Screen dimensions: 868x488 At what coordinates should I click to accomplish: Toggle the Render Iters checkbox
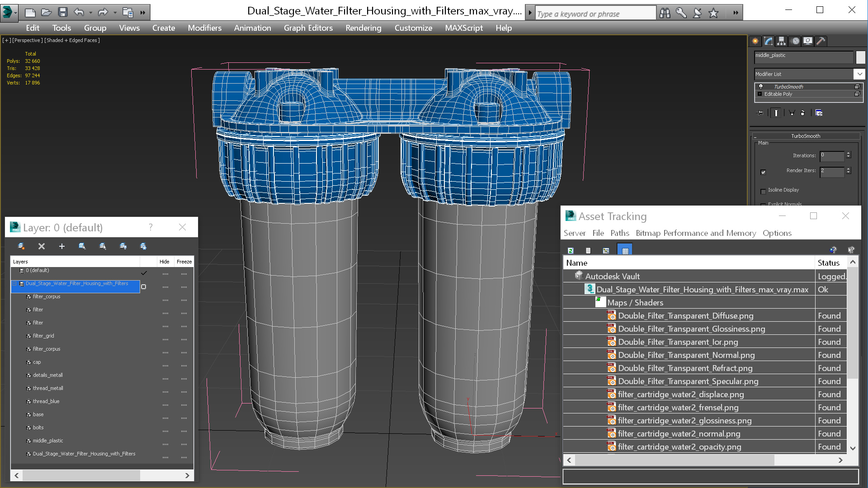763,172
